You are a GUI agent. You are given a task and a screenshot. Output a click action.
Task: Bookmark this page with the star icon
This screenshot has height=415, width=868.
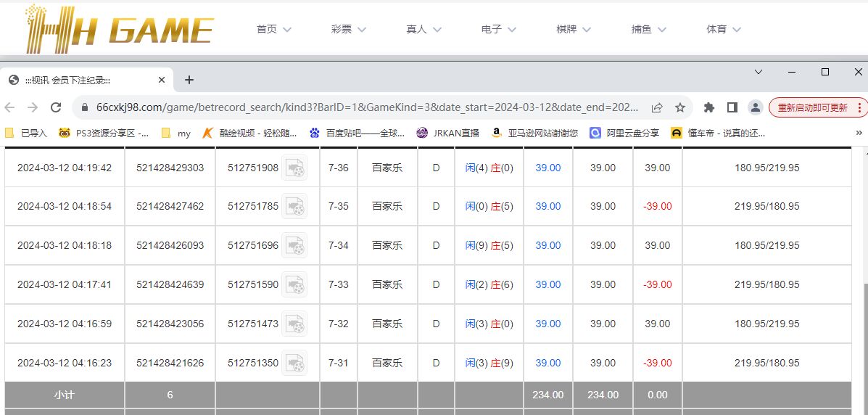pyautogui.click(x=680, y=107)
